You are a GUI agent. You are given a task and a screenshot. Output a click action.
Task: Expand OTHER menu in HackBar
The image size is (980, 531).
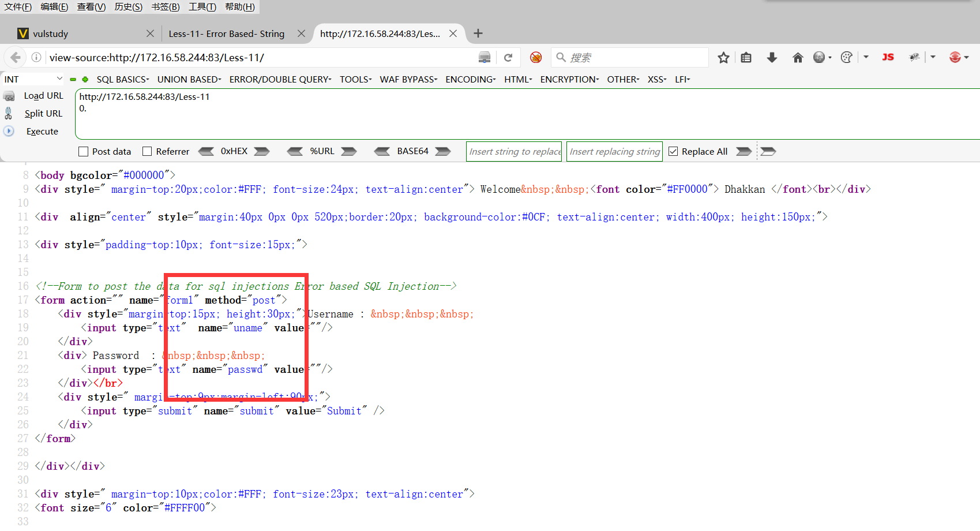pyautogui.click(x=623, y=79)
